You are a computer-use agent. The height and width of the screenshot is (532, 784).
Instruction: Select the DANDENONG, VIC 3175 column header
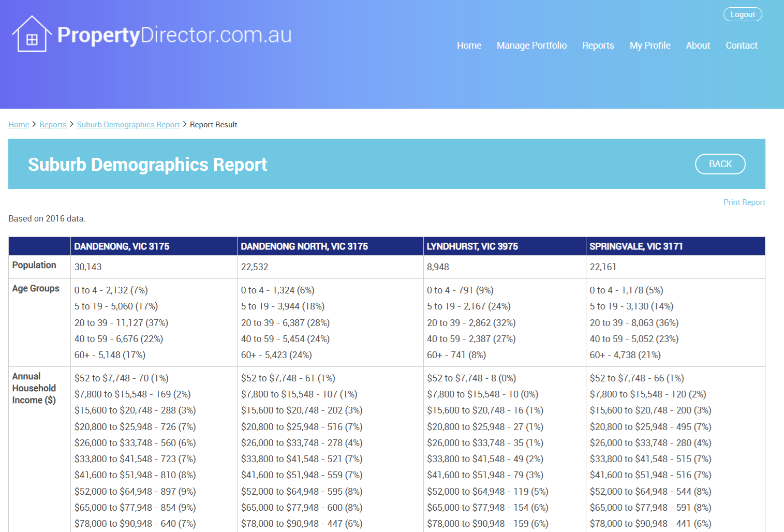[122, 246]
